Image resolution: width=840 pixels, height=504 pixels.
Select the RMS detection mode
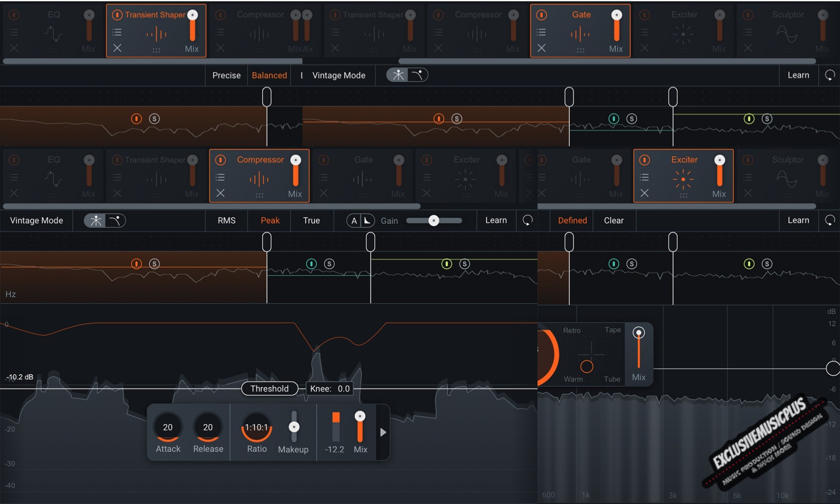coord(227,220)
